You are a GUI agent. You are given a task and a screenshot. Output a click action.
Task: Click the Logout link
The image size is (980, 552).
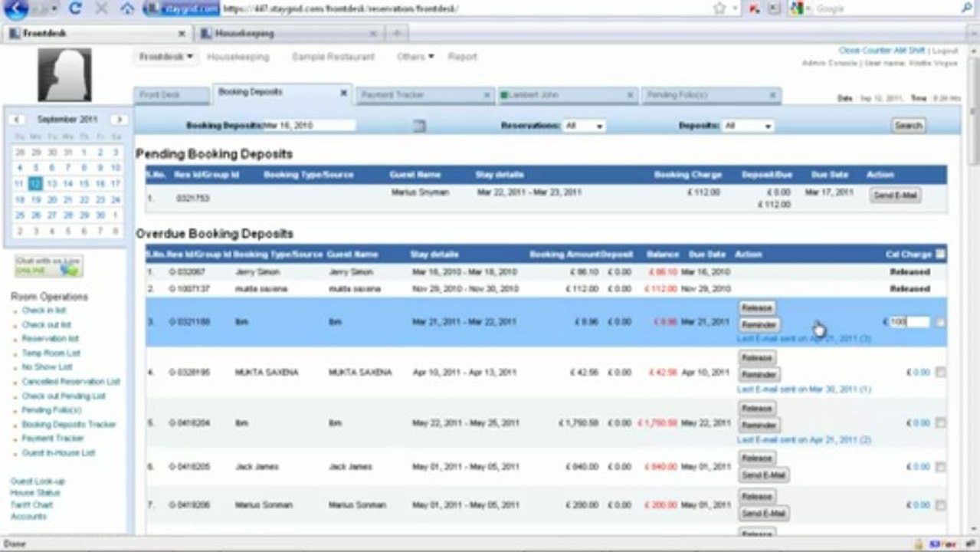[946, 51]
